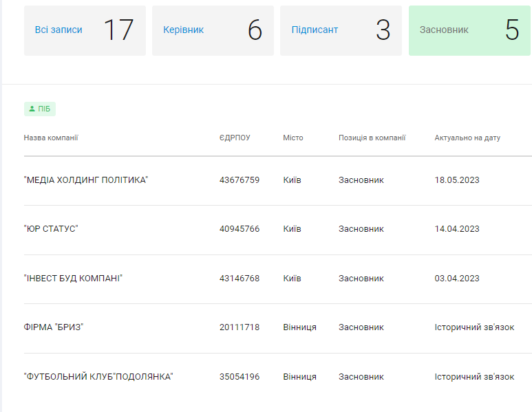Viewport: 532px width, 412px height.
Task: Open the Керівник filter tab
Action: 212,30
